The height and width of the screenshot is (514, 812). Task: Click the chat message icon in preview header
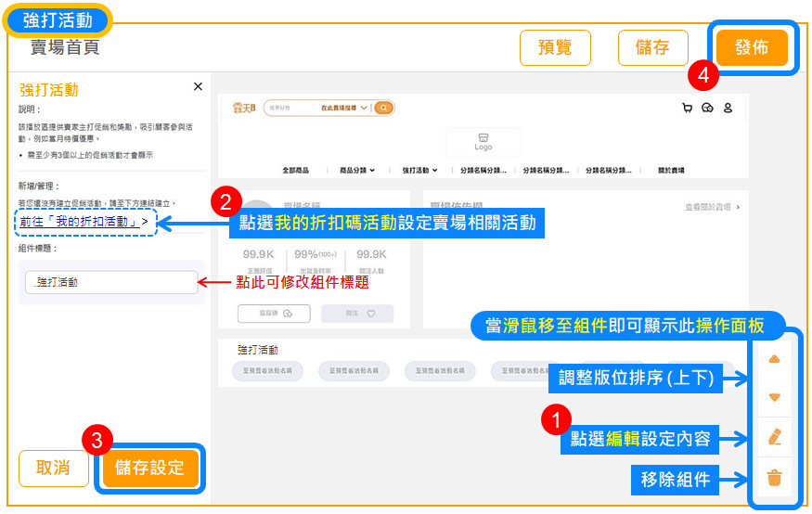(x=707, y=108)
